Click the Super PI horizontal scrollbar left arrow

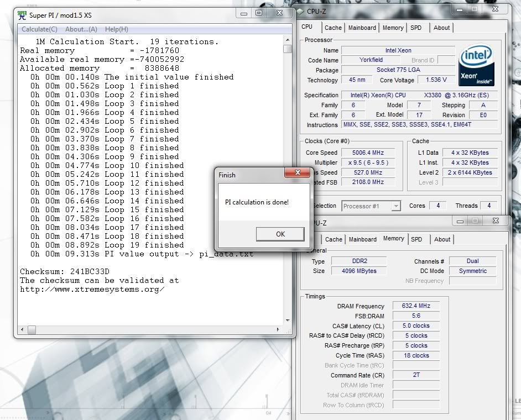22,330
